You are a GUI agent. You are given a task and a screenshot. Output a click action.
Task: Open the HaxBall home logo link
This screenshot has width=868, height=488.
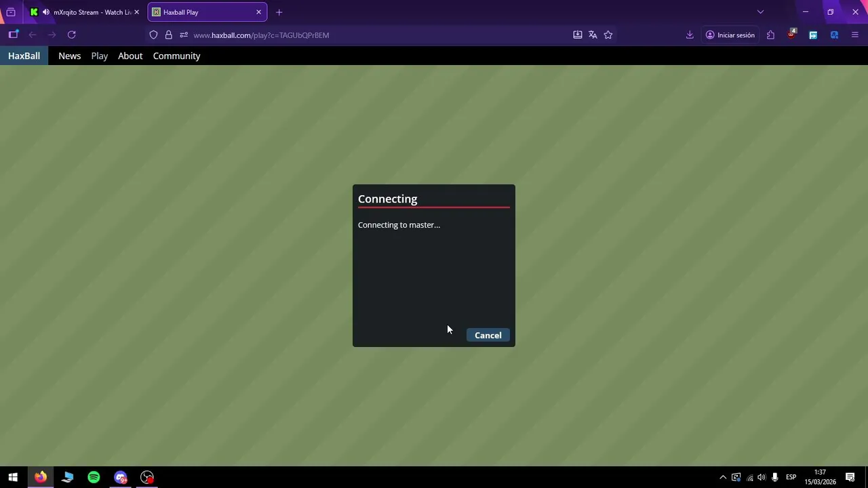pyautogui.click(x=24, y=56)
